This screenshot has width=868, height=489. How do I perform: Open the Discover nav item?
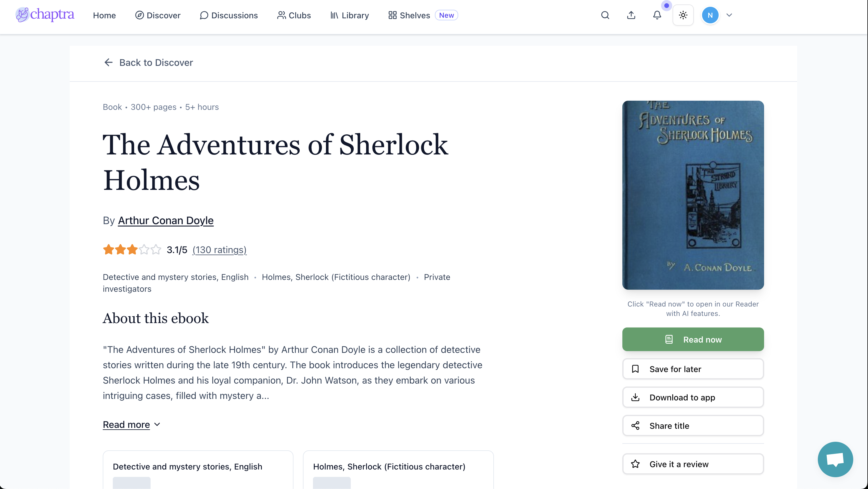click(158, 15)
